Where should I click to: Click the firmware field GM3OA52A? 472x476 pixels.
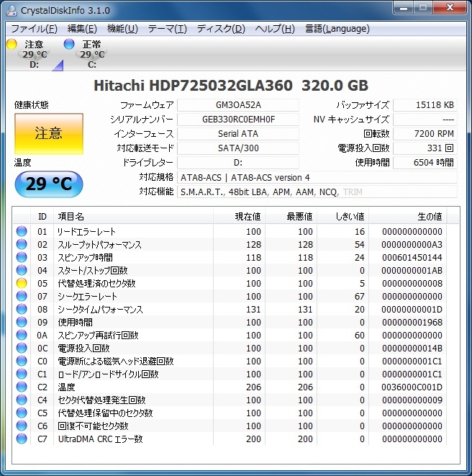pos(238,105)
